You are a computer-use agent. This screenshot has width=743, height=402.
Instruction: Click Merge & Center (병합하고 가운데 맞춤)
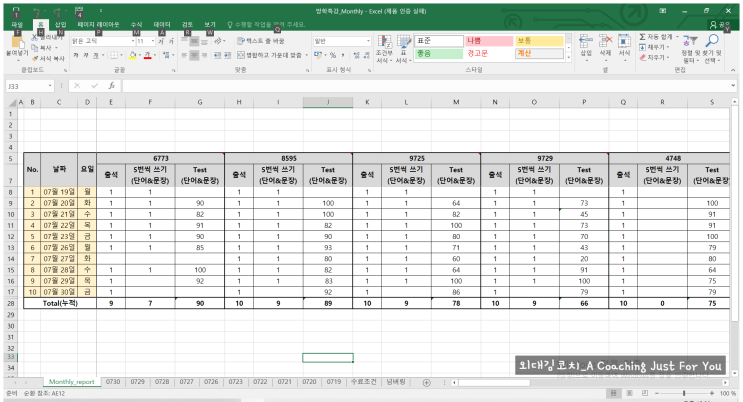click(270, 55)
